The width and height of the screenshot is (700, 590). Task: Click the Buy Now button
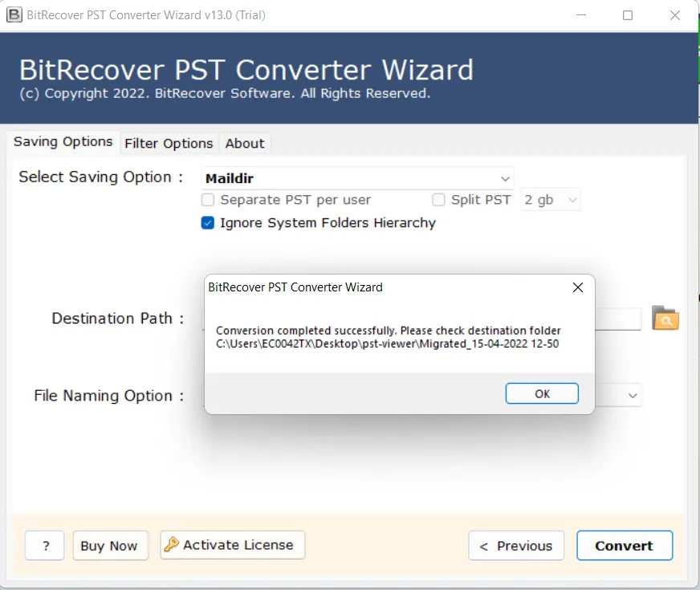point(110,545)
